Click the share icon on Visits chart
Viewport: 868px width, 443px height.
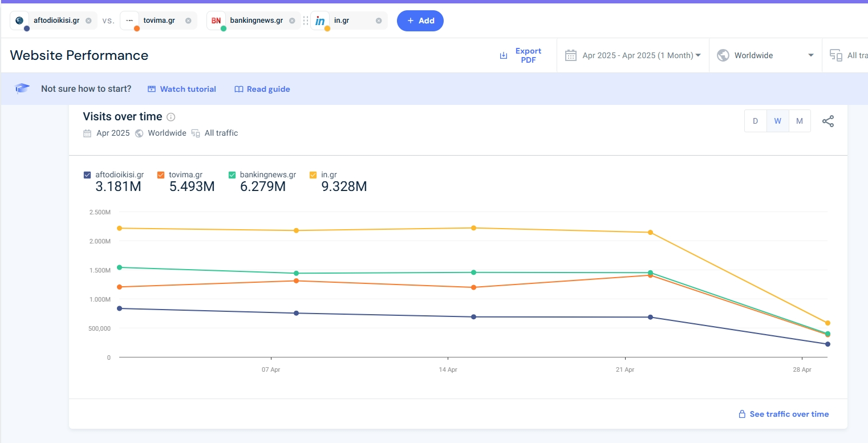[828, 121]
